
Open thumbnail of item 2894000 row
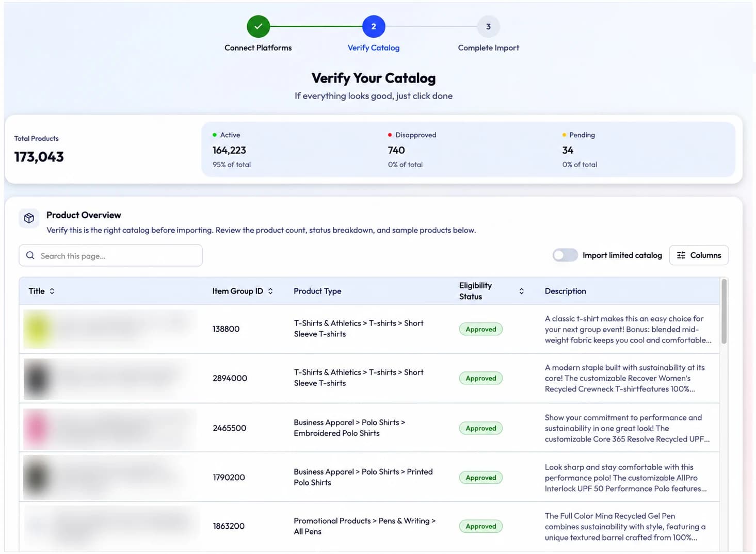(38, 379)
